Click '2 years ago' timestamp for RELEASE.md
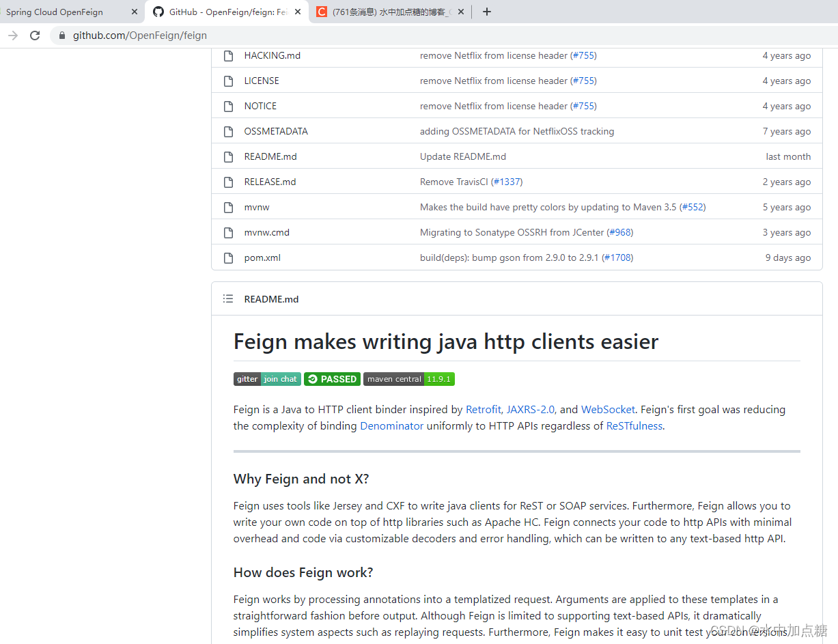 point(787,182)
